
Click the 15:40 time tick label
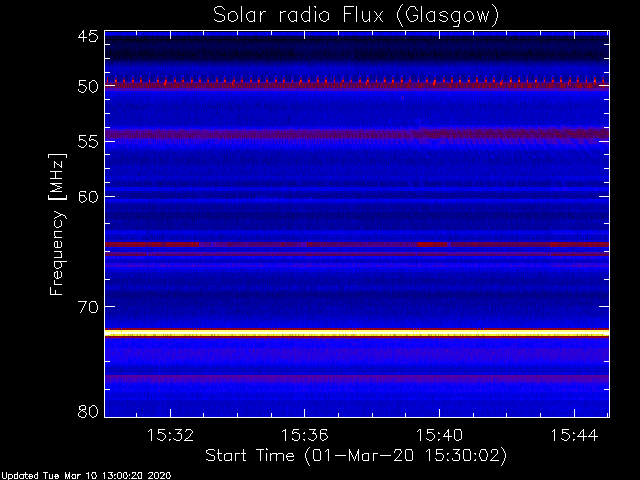pos(439,435)
